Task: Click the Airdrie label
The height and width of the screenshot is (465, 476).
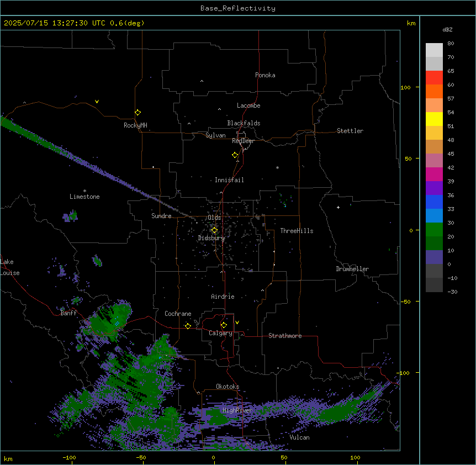Action: click(x=223, y=297)
